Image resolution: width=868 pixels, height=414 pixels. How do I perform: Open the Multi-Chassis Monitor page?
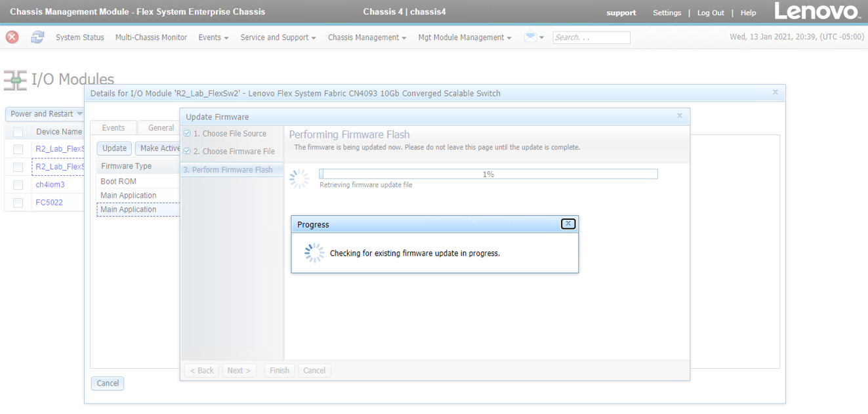[151, 37]
